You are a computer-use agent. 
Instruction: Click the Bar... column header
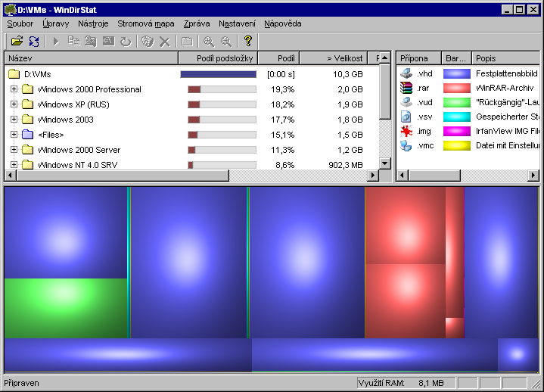(x=456, y=58)
